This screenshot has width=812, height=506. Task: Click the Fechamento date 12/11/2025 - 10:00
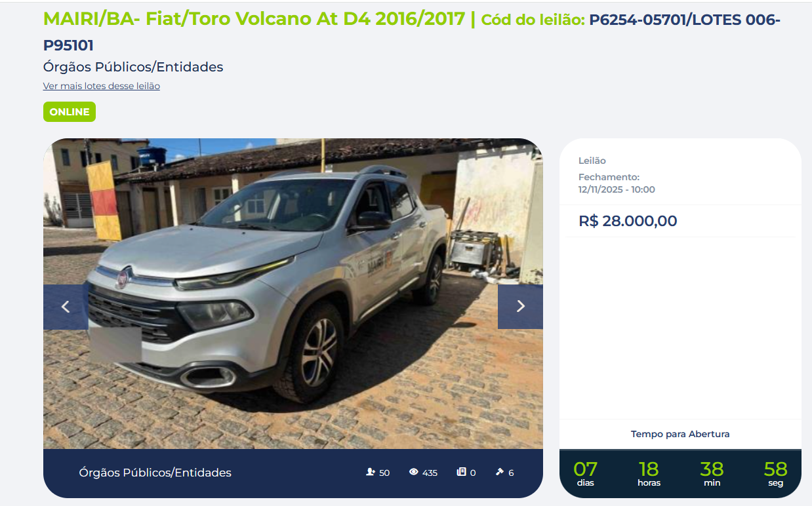pyautogui.click(x=617, y=189)
